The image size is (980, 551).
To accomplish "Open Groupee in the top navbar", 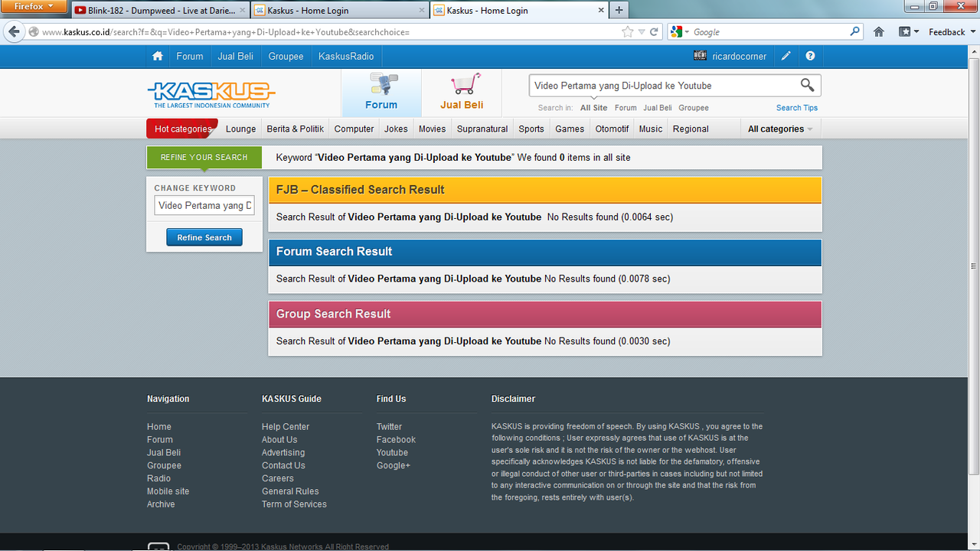I will tap(286, 56).
